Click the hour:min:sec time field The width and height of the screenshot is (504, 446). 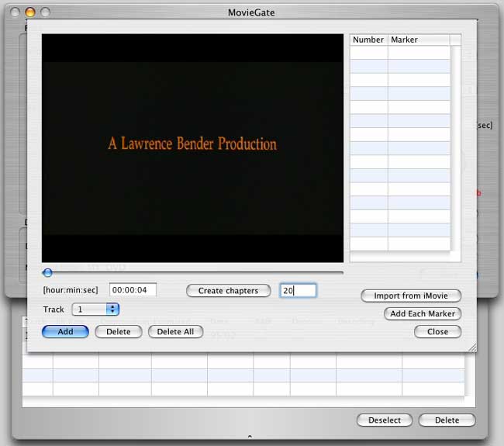(x=133, y=290)
